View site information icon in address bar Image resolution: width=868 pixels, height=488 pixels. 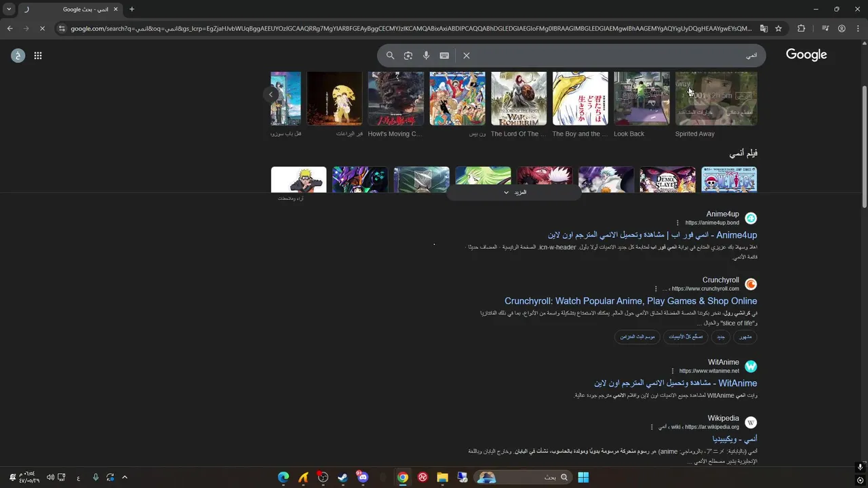click(62, 28)
